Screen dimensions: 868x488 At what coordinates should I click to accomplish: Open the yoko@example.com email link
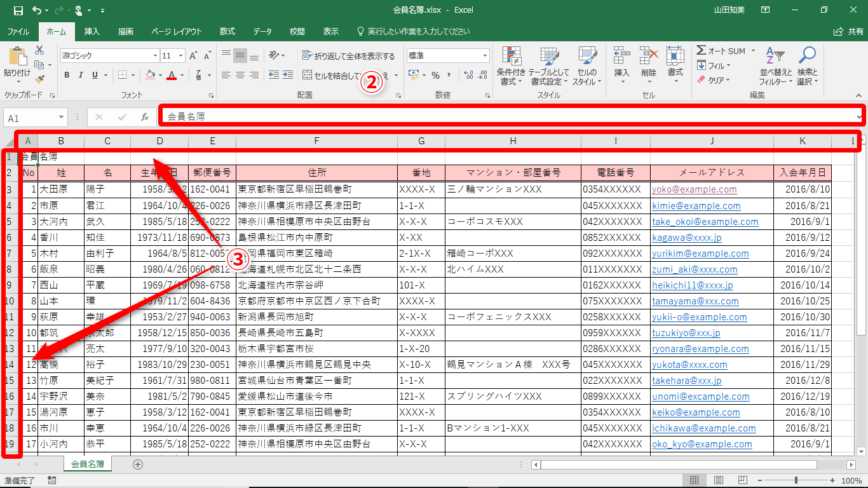coord(695,189)
